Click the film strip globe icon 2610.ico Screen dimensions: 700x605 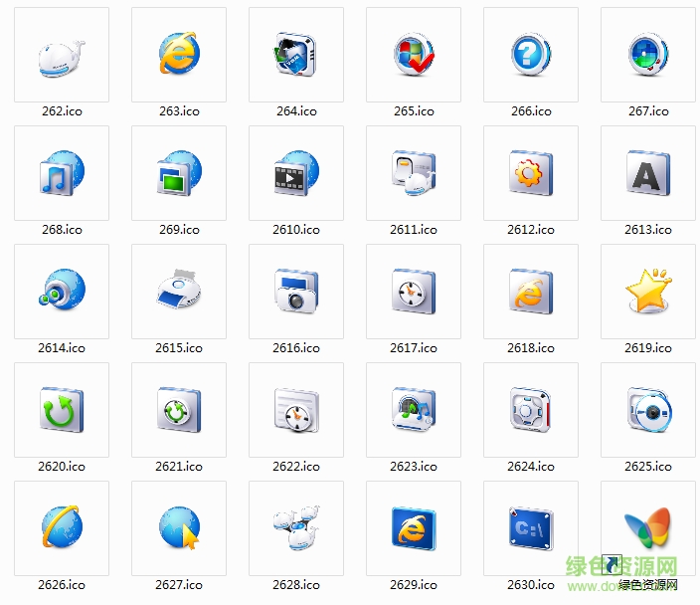point(296,173)
